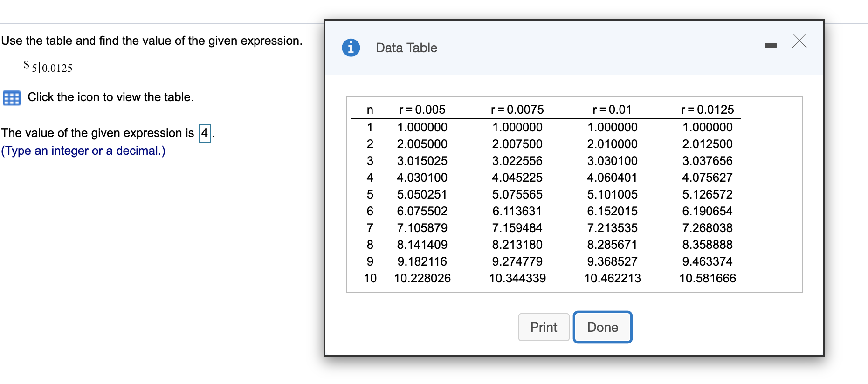
Task: Click the value 5.126572 in the table
Action: [707, 194]
